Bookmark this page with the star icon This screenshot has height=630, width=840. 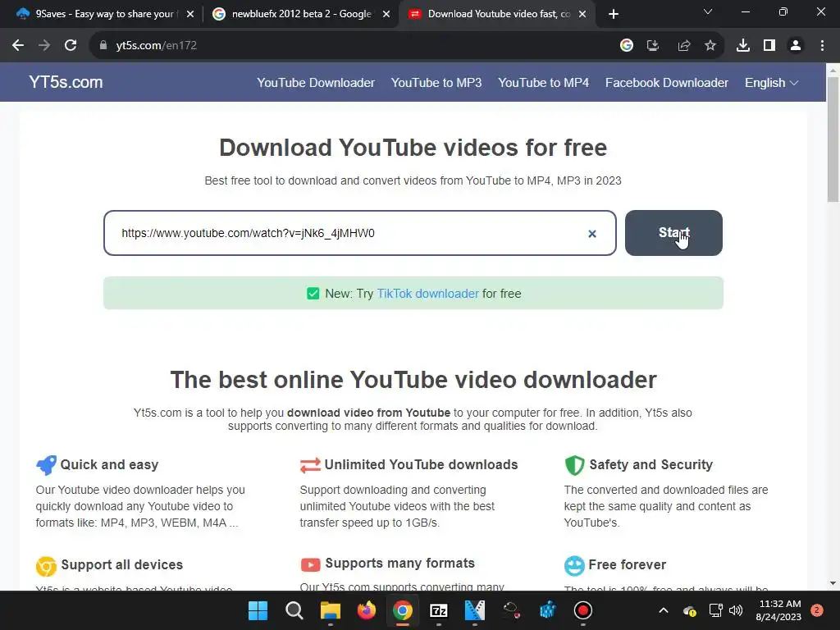click(x=710, y=46)
